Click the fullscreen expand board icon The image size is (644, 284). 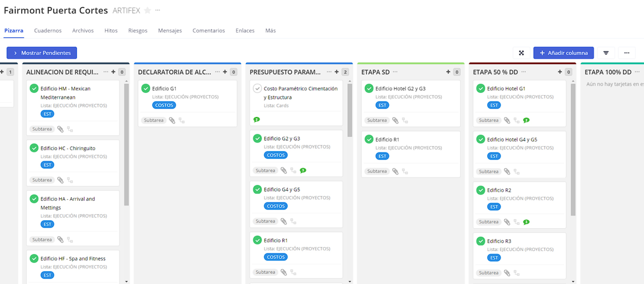pyautogui.click(x=521, y=53)
